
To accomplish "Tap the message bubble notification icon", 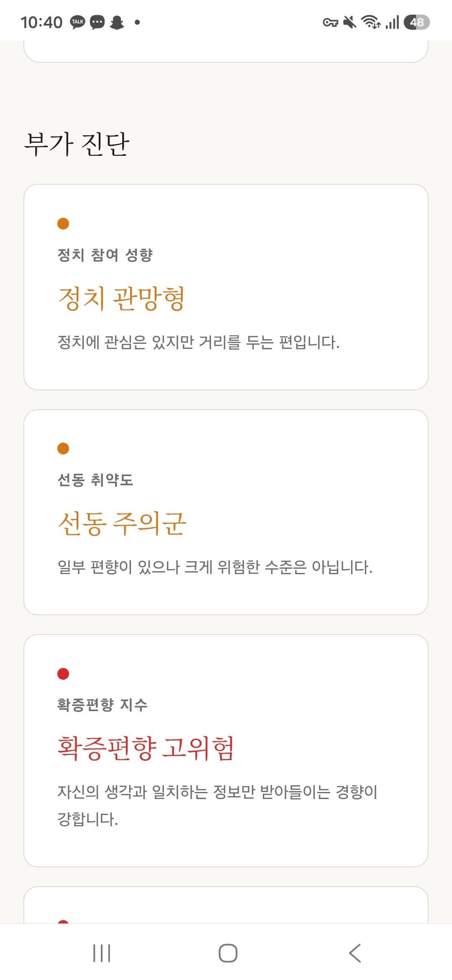I will coord(98,22).
